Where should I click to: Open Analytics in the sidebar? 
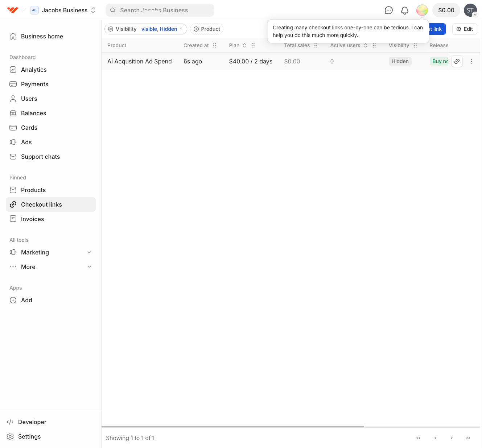(x=51, y=70)
